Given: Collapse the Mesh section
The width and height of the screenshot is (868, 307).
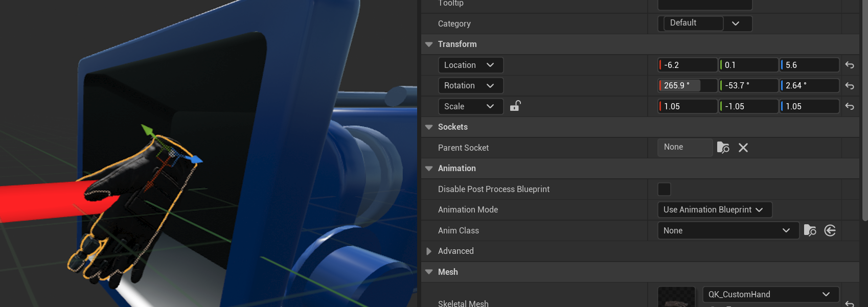Looking at the screenshot, I should pos(429,272).
